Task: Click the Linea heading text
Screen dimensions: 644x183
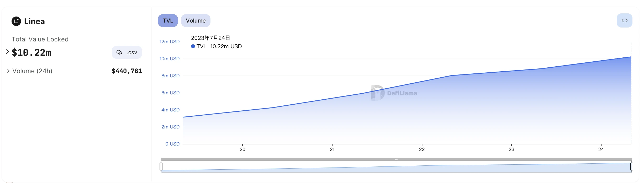Action: (34, 21)
